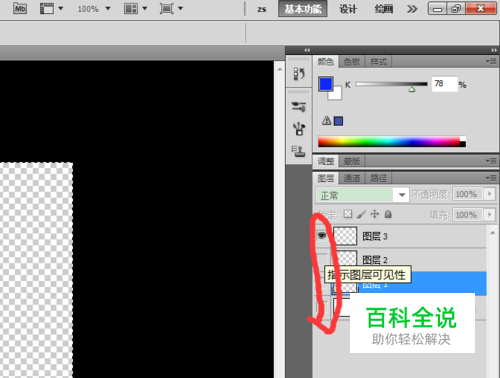The image size is (500, 378).
Task: Click the 不透明度 100% field
Action: tap(467, 194)
